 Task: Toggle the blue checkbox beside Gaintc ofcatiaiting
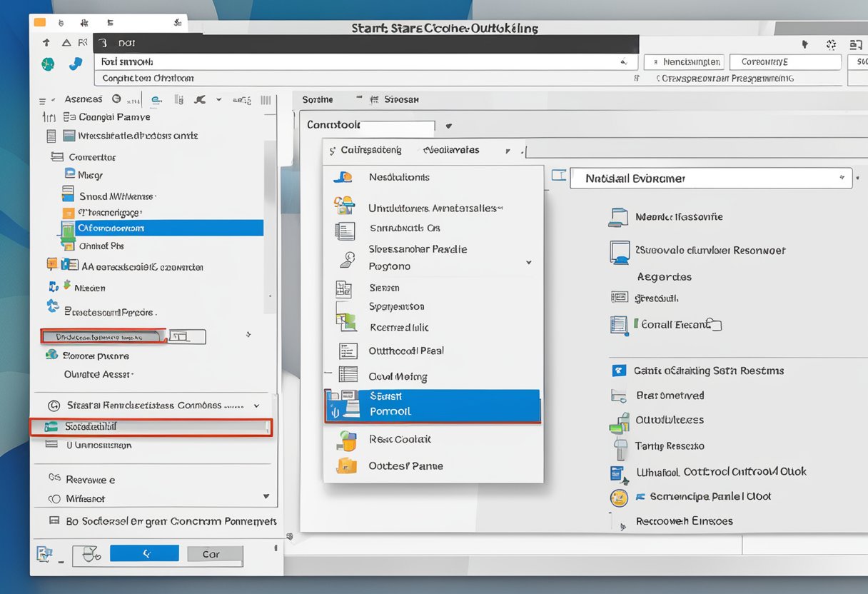(x=619, y=371)
